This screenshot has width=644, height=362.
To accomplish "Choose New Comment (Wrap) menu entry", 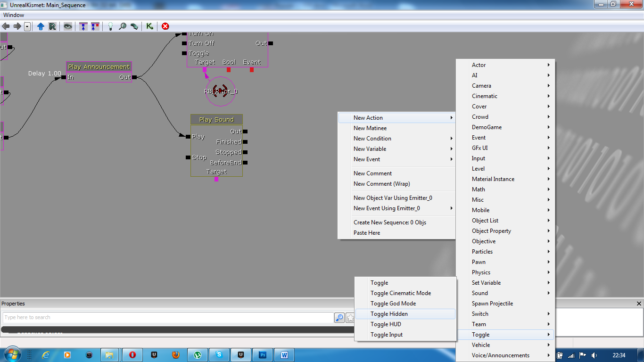I will tap(396, 184).
